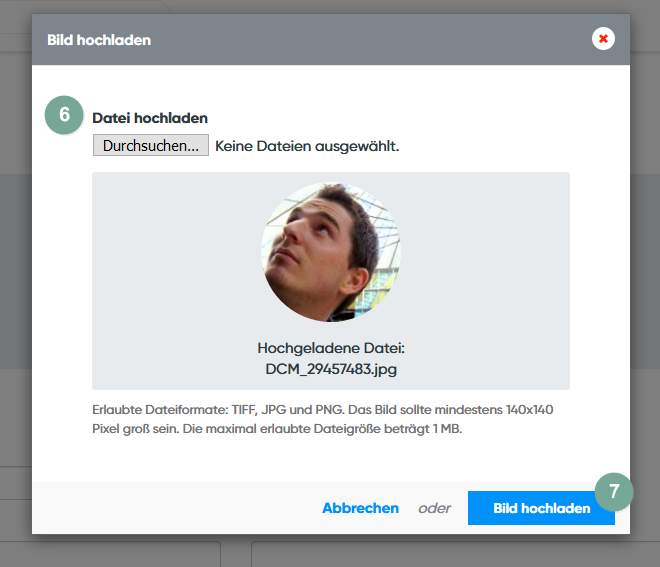Click the 'Keine Dateien ausgewählt.' status text
The height and width of the screenshot is (567, 660).
click(x=307, y=146)
